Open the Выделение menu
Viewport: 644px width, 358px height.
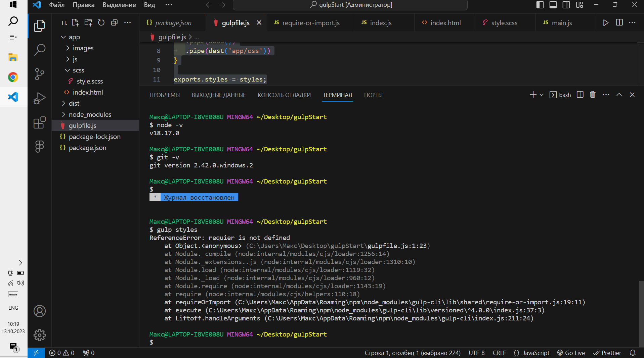[119, 5]
